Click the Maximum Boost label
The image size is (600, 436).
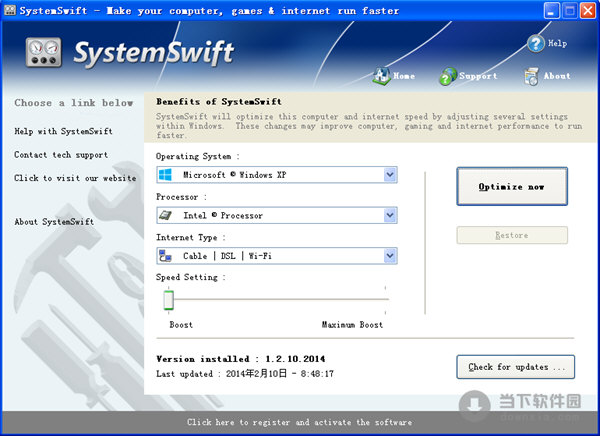point(352,325)
